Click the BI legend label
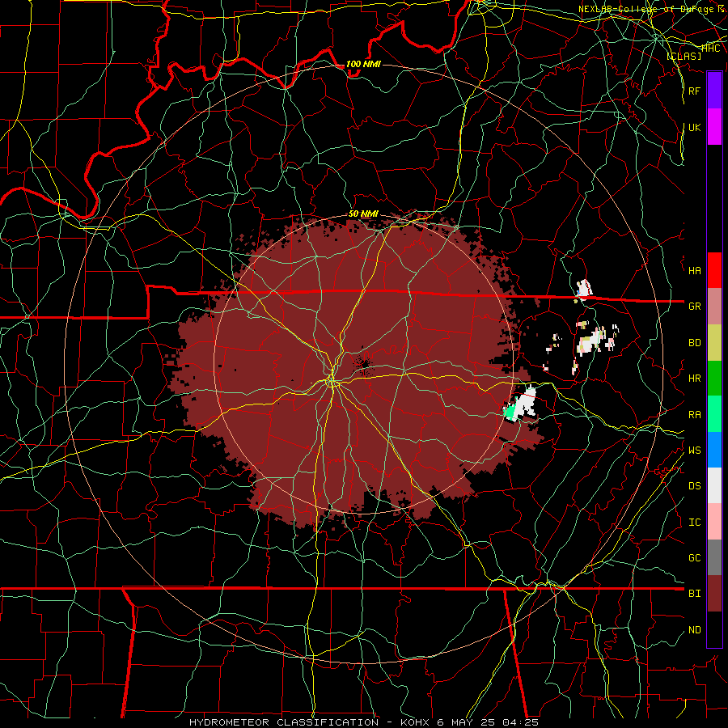Viewport: 728px width, 728px height. [x=694, y=594]
